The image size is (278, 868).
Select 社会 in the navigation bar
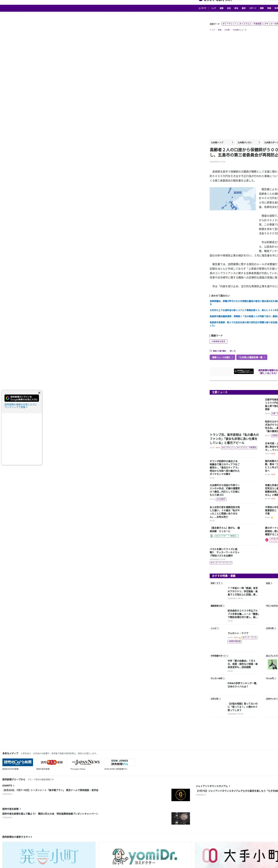[x=229, y=8]
